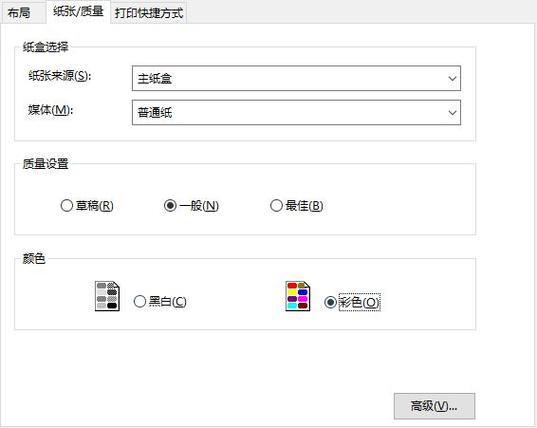Click the 纸张来源(S) label
The height and width of the screenshot is (428, 537).
[60, 76]
